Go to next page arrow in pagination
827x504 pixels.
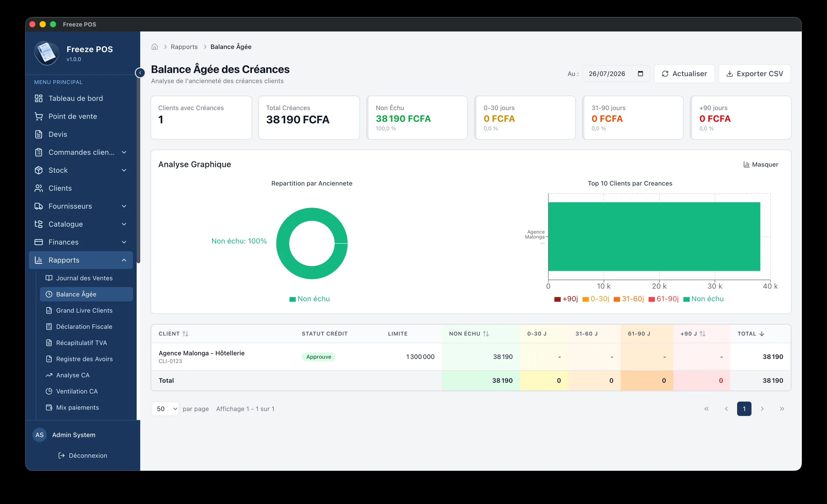click(762, 408)
